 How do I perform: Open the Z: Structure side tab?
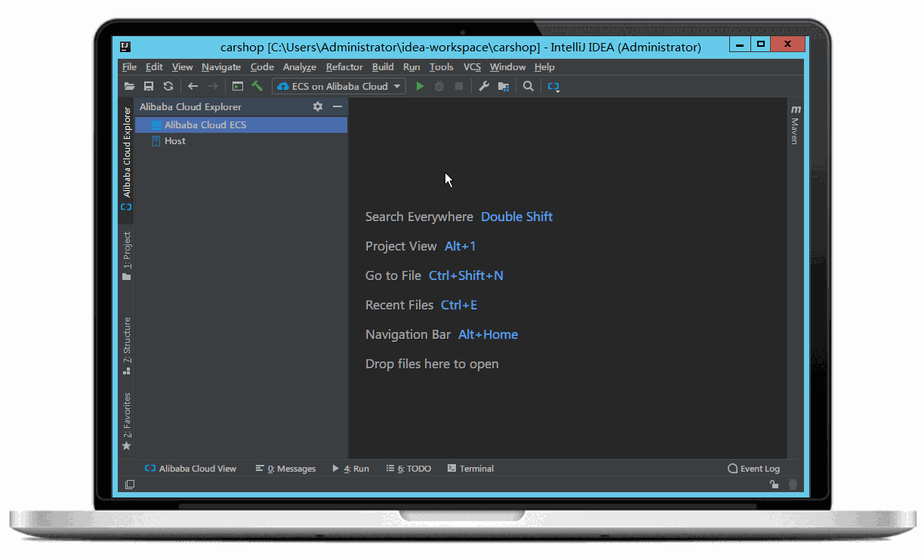126,346
